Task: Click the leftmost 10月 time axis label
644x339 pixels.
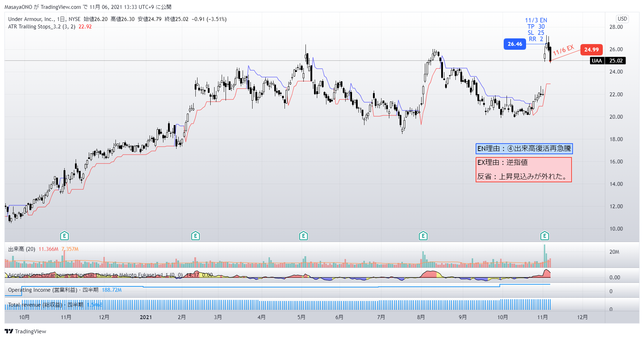Action: click(24, 317)
